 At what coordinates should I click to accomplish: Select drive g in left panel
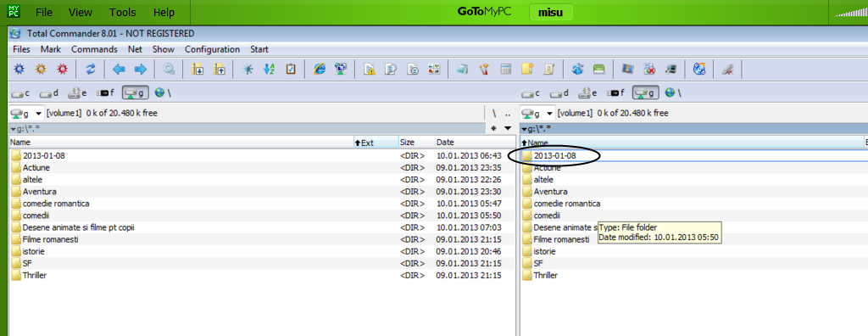pos(135,93)
